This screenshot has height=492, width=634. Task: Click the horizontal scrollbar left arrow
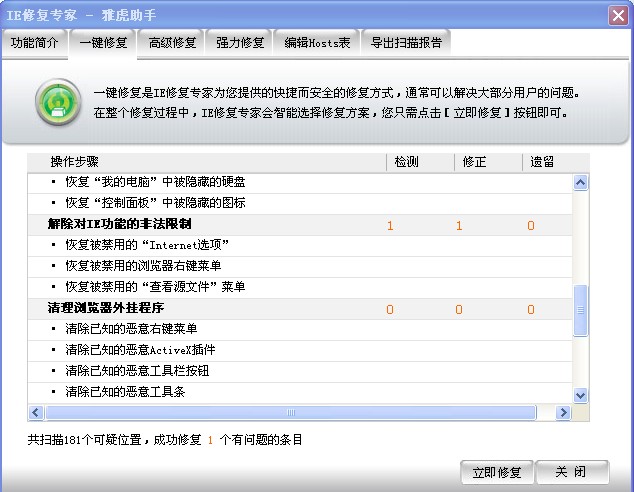36,413
